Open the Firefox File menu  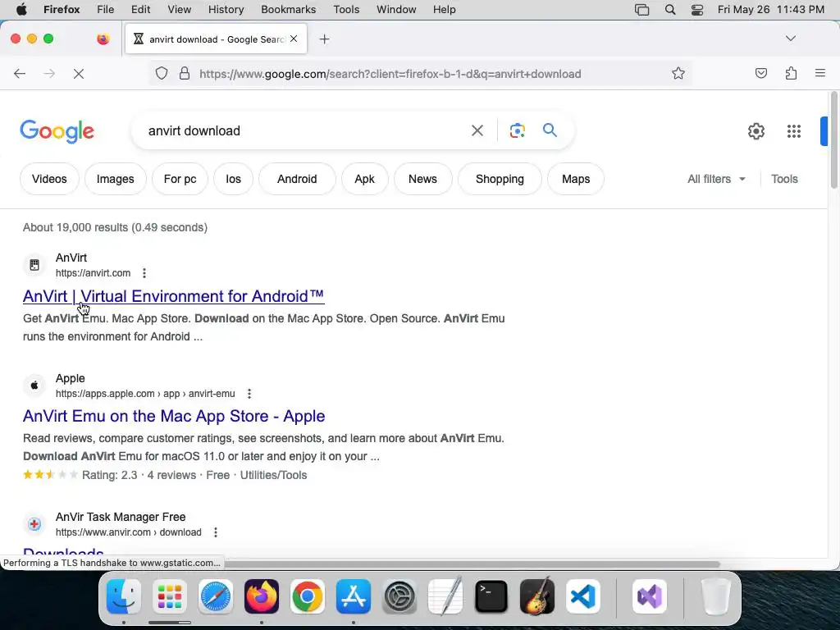[105, 10]
